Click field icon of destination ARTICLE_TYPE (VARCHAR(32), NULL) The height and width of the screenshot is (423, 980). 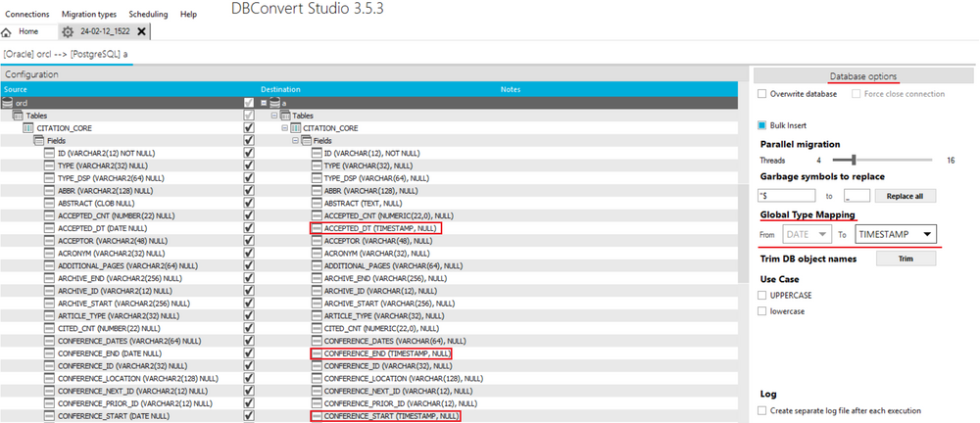click(317, 315)
